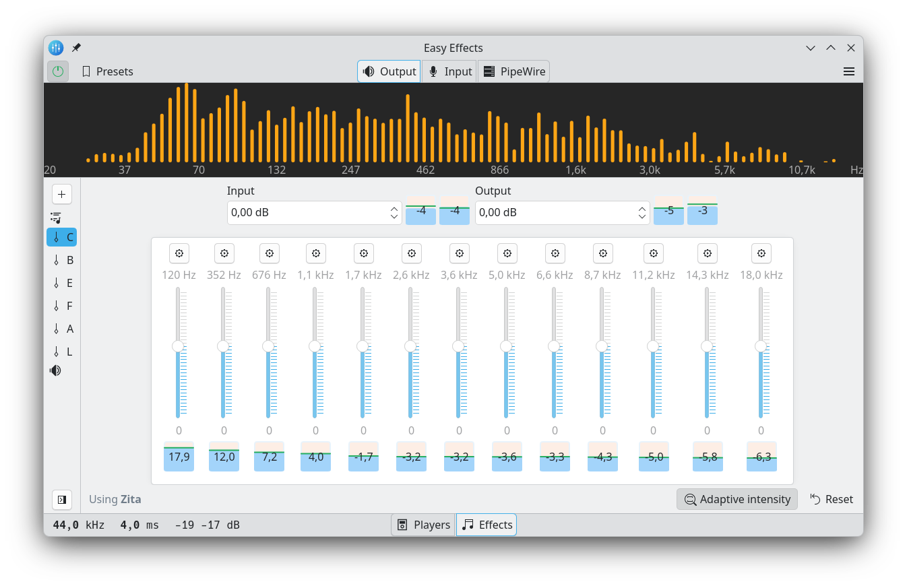Open settings gear for the 8,7 kHz band
This screenshot has height=588, width=907.
[602, 253]
